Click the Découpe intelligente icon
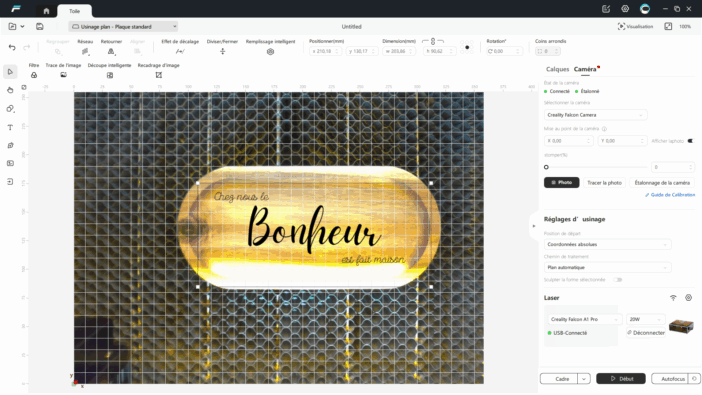This screenshot has height=395, width=702. coord(110,75)
